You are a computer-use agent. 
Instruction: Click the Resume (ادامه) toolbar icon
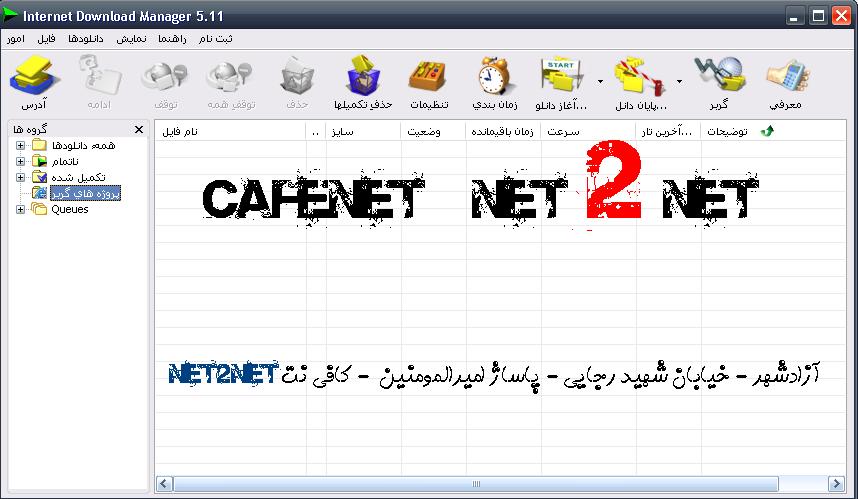coord(100,77)
